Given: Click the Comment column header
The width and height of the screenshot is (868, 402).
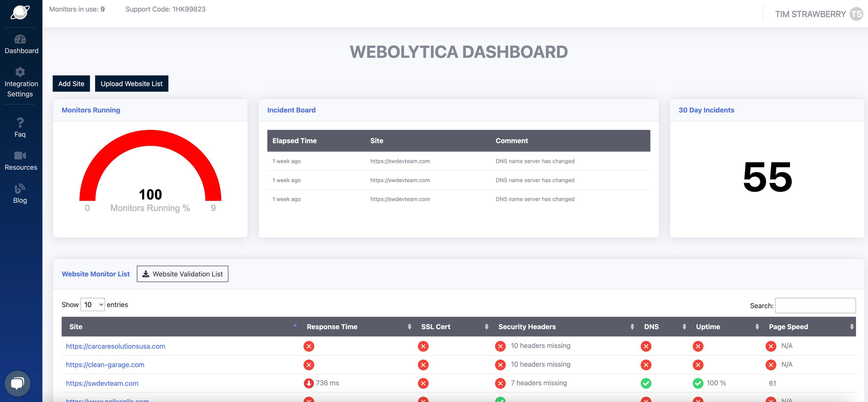Looking at the screenshot, I should click(512, 141).
